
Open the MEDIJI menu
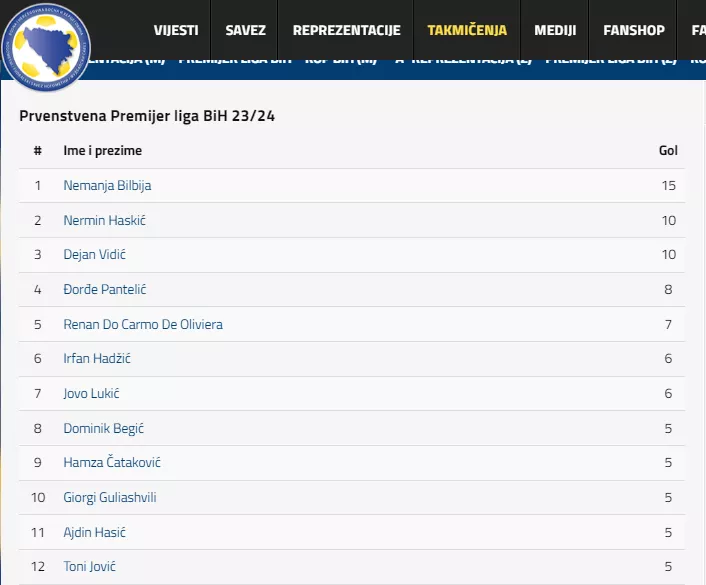(x=555, y=30)
